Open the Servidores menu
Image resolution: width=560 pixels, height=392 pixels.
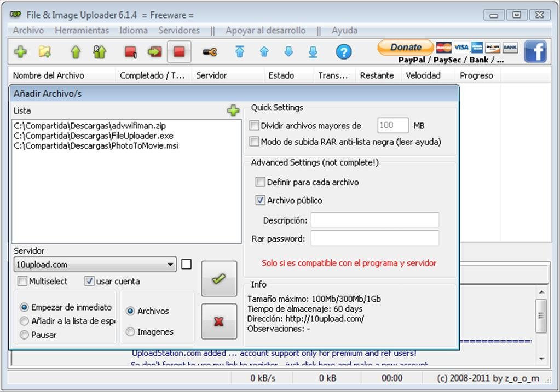[x=179, y=30]
